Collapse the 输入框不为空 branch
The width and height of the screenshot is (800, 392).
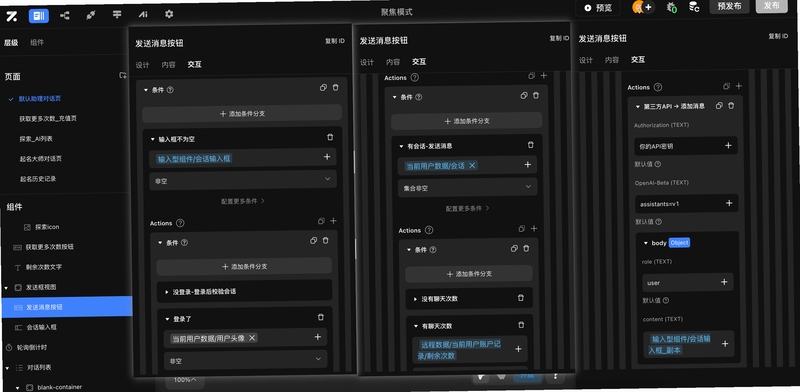[x=152, y=139]
